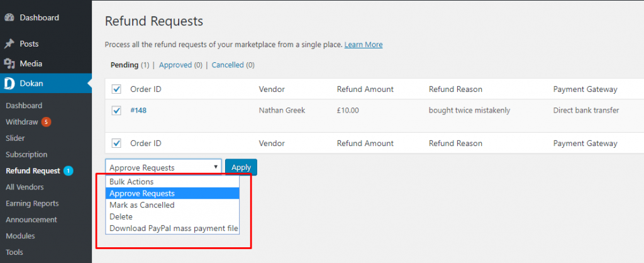Click the Posts pushpin icon
The image size is (644, 263).
pyautogui.click(x=9, y=43)
